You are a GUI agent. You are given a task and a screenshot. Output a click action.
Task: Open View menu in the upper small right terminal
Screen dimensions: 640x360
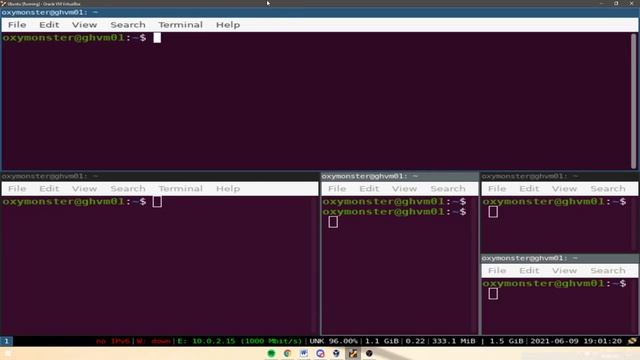564,189
